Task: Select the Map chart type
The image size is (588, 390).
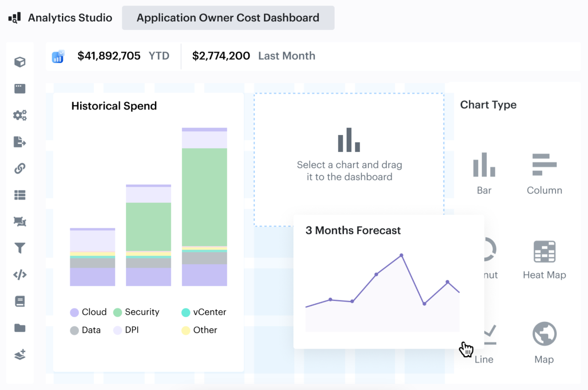Action: pyautogui.click(x=544, y=343)
